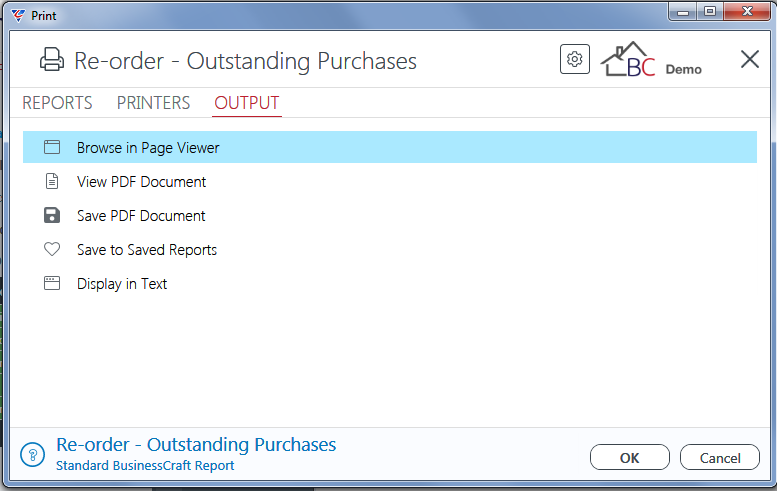The height and width of the screenshot is (491, 777).
Task: Choose Save PDF Document option
Action: [x=390, y=216]
